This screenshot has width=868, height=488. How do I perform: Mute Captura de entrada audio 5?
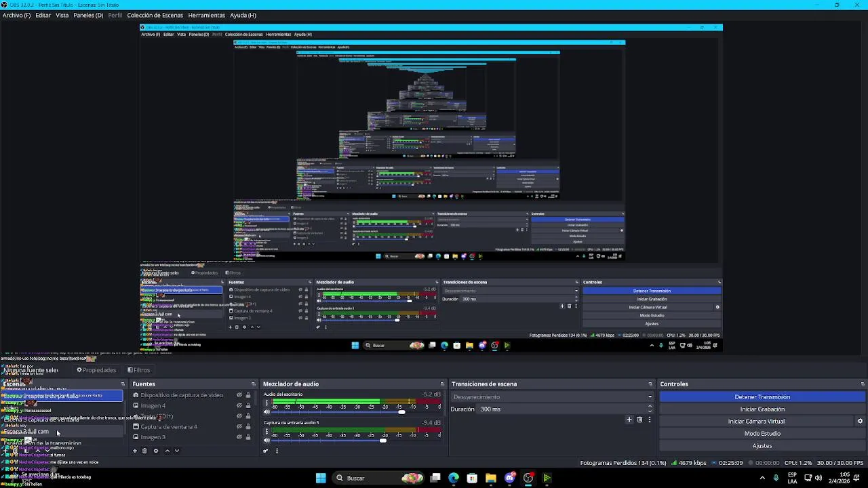tap(267, 441)
